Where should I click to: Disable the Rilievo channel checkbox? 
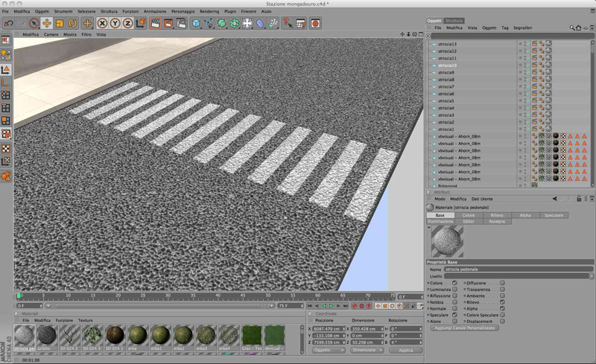point(502,302)
